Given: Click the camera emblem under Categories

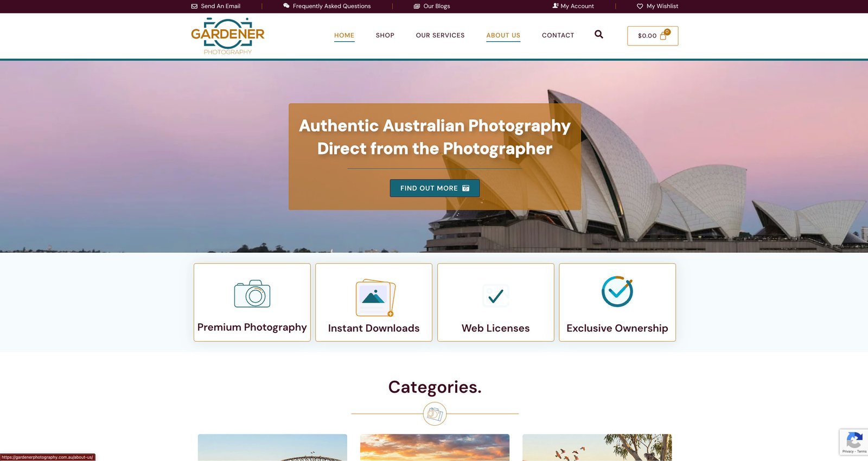Looking at the screenshot, I should 435,414.
